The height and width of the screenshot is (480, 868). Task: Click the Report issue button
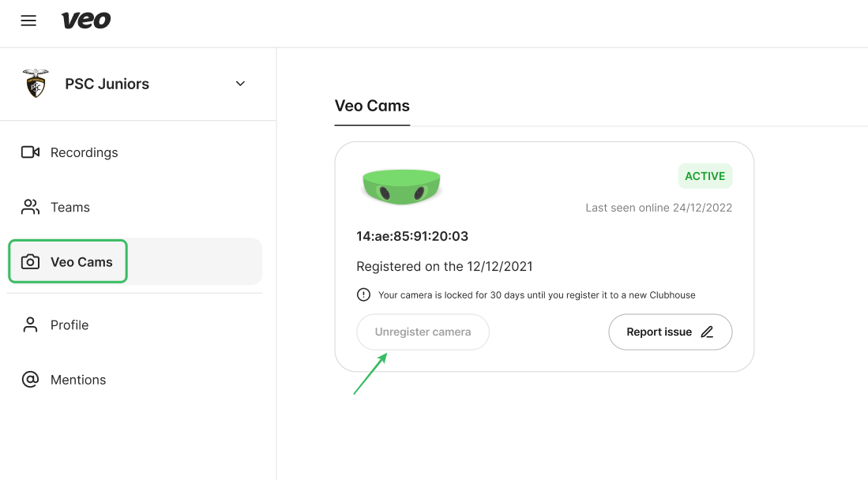click(671, 332)
